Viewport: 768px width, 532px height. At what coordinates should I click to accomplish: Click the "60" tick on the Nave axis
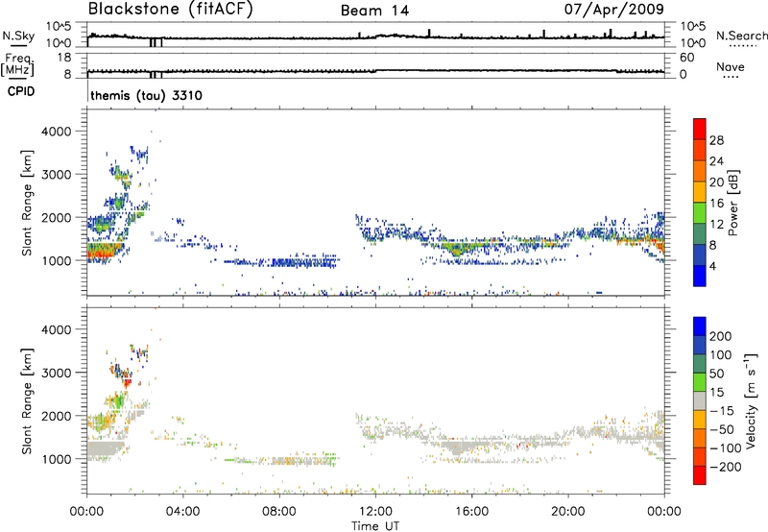(686, 58)
